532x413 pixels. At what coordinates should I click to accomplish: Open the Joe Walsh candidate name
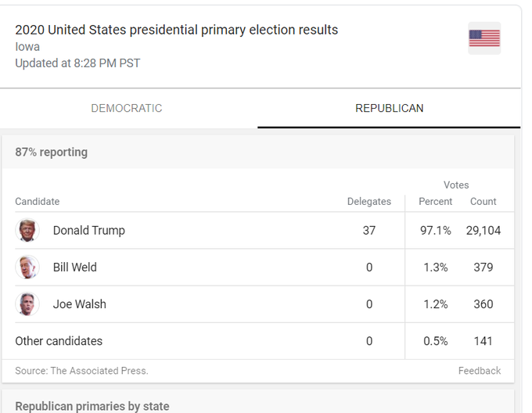click(79, 304)
